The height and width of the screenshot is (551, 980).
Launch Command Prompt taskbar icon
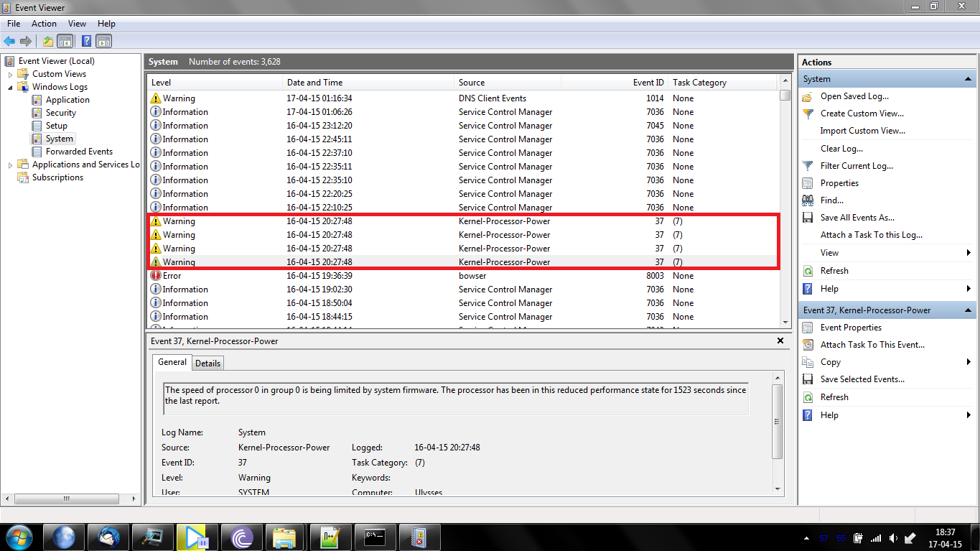[374, 537]
